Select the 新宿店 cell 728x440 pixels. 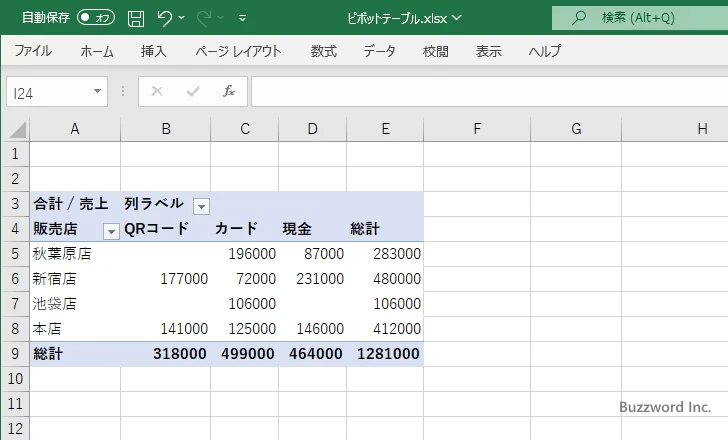pyautogui.click(x=75, y=279)
